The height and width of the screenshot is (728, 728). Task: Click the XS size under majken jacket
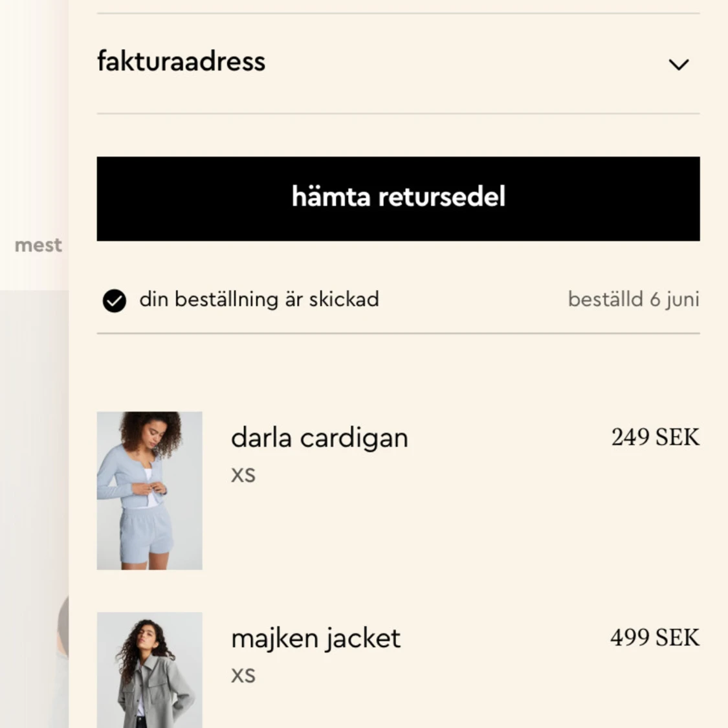[x=243, y=676]
